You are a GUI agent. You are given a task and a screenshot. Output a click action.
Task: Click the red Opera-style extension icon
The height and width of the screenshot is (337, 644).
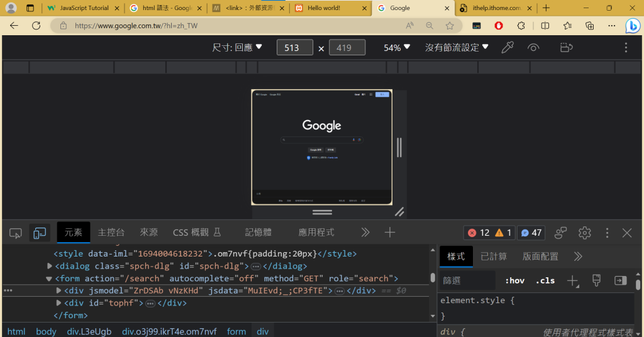point(499,25)
